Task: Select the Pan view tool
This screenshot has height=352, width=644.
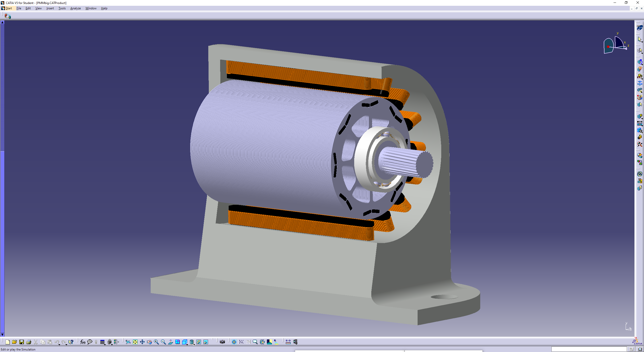Action: click(142, 342)
